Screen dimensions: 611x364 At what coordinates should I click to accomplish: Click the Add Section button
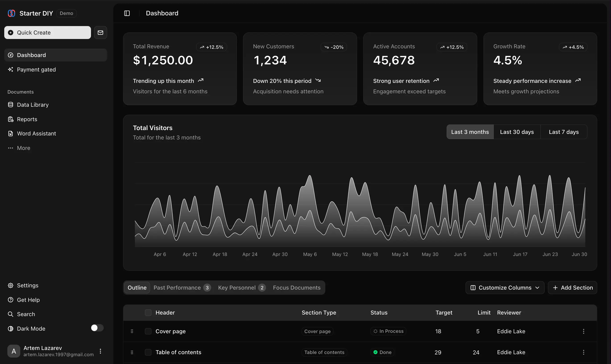572,287
